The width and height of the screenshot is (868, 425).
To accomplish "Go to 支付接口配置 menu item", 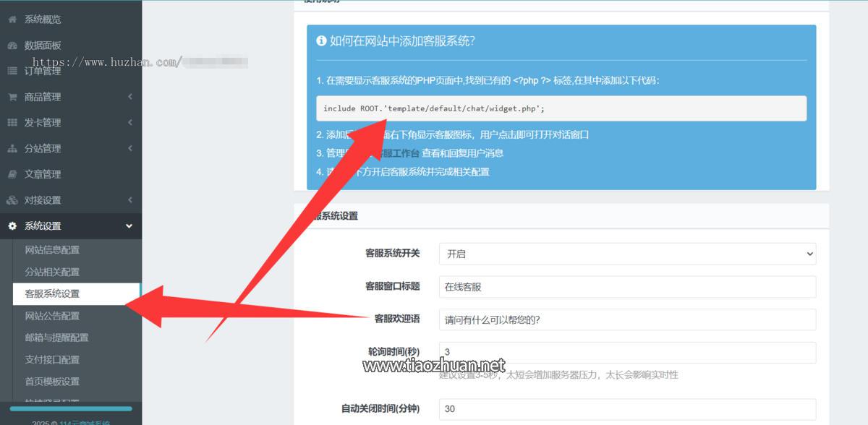I will [52, 359].
